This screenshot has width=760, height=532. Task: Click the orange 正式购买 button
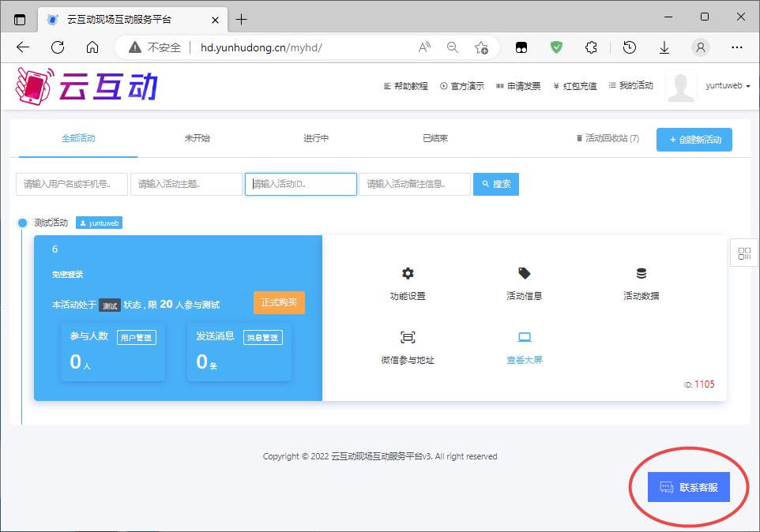pos(279,303)
